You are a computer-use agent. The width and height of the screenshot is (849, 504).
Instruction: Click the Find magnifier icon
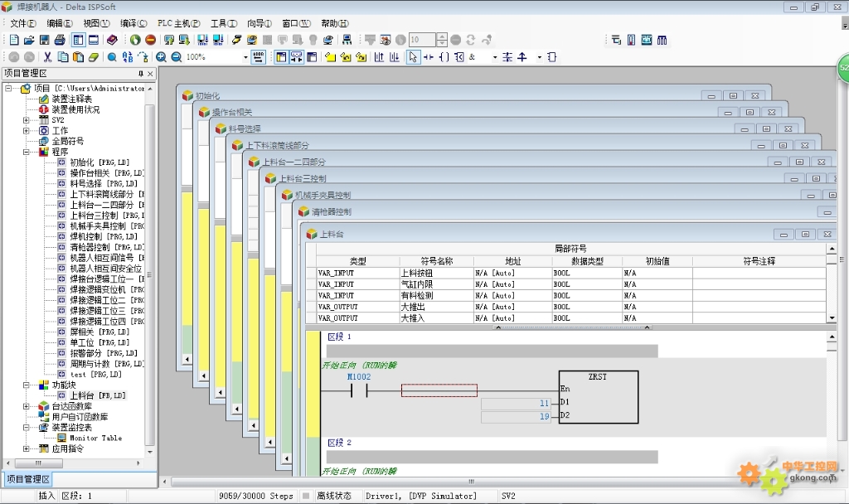pyautogui.click(x=112, y=57)
